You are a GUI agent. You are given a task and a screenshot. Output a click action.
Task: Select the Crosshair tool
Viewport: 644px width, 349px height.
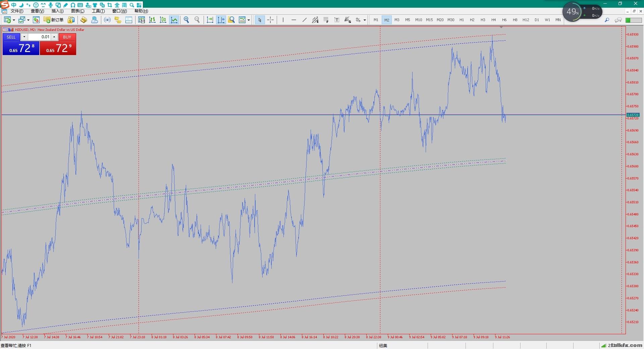tap(270, 20)
